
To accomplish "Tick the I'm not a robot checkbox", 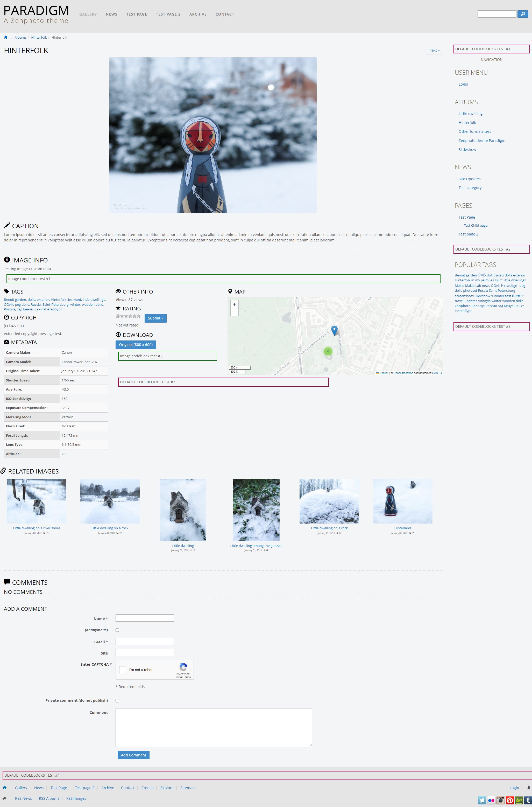I will coord(123,670).
